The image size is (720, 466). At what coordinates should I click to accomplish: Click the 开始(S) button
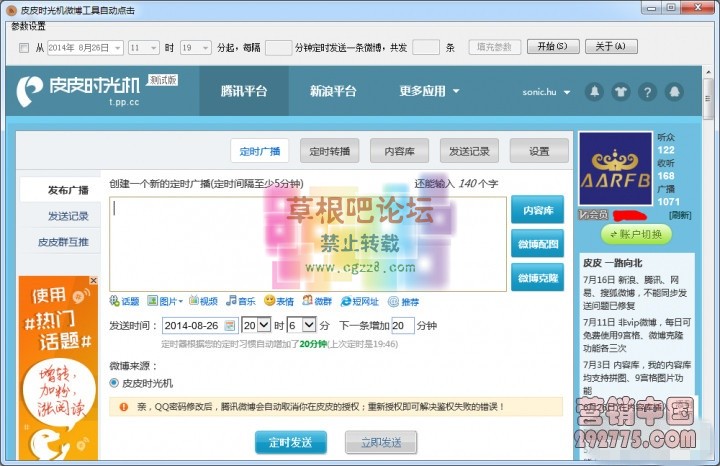pyautogui.click(x=553, y=46)
